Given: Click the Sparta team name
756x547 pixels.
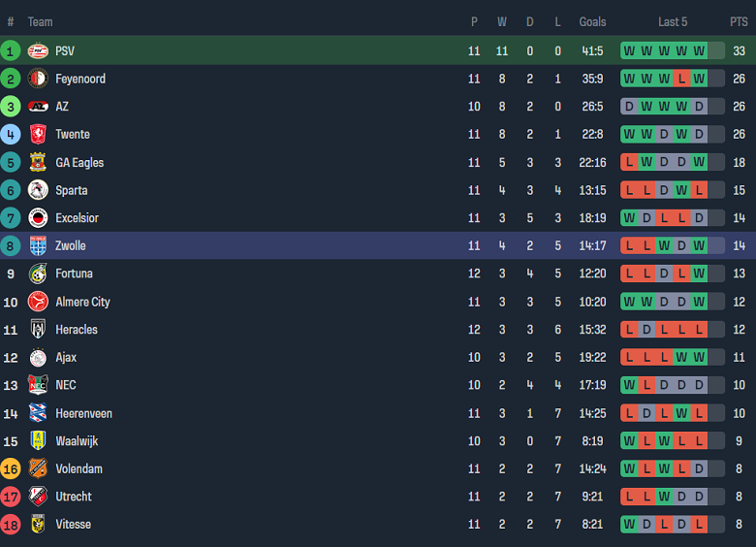Looking at the screenshot, I should coord(72,190).
